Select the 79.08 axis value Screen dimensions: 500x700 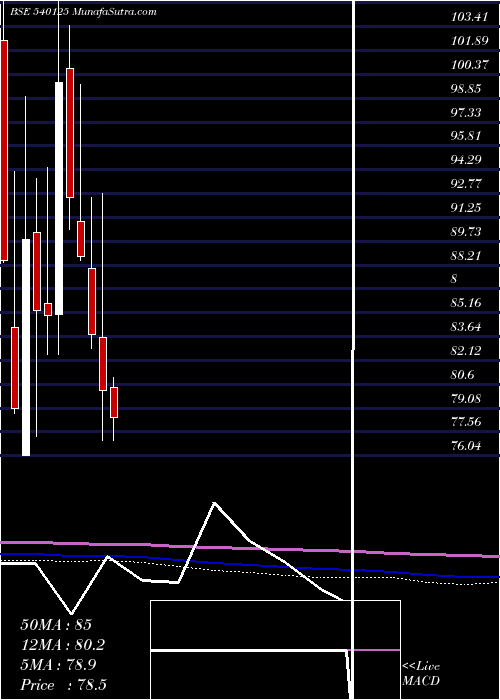(x=467, y=398)
